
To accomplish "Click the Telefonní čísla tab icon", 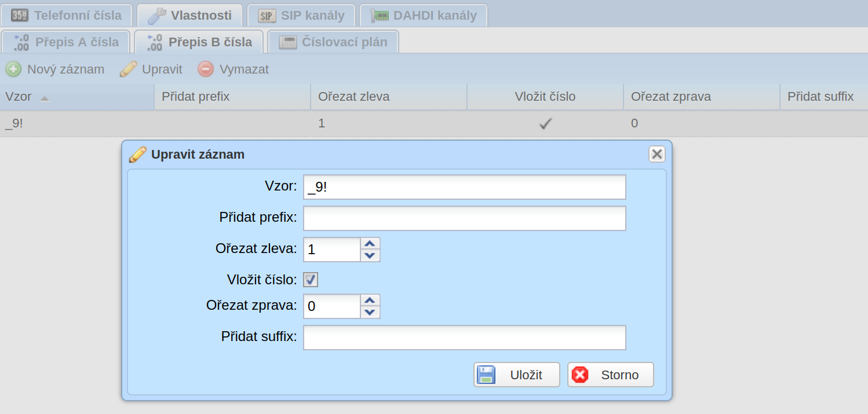I will (20, 16).
